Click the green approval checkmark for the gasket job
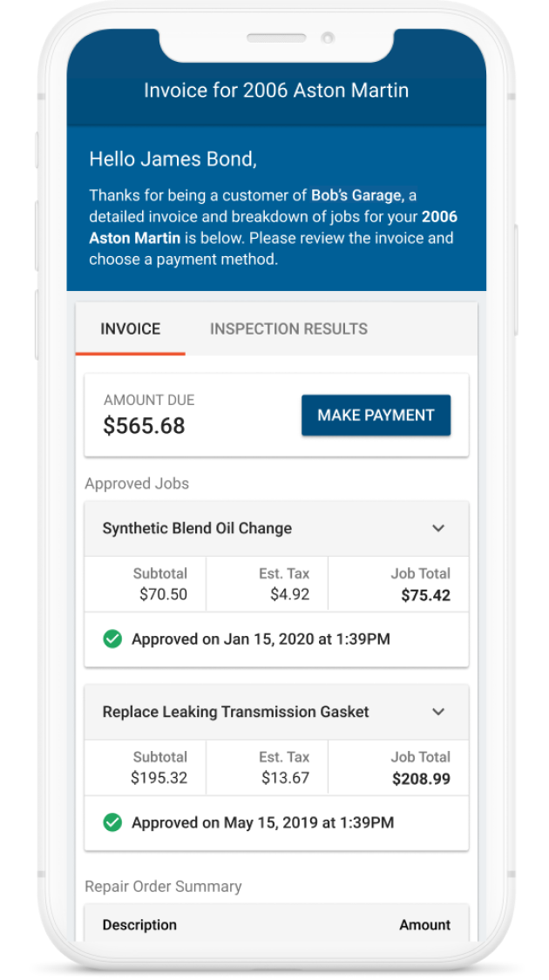This screenshot has height=980, width=549. (x=112, y=822)
